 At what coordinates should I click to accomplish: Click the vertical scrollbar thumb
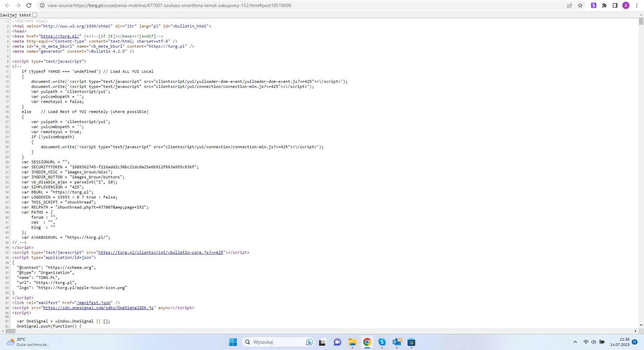click(641, 21)
